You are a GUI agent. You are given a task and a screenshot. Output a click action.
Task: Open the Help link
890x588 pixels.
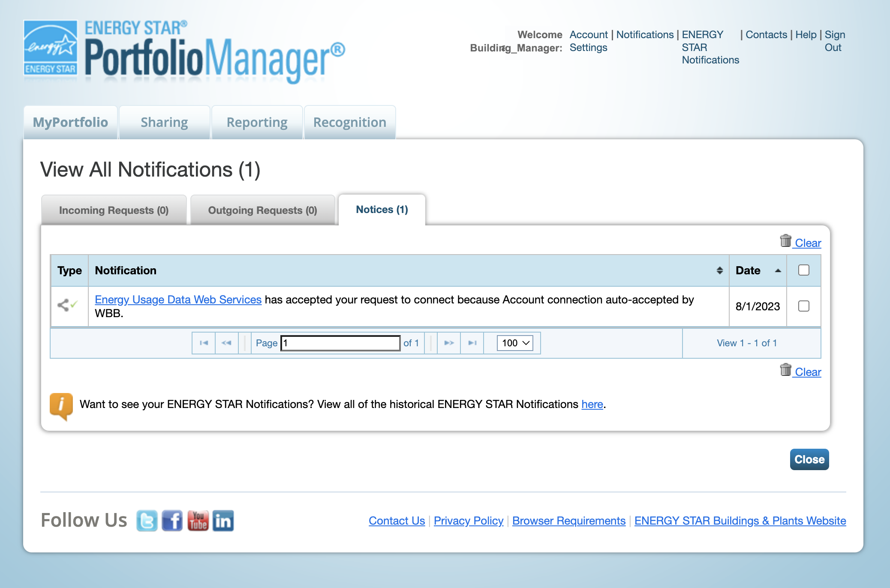806,35
